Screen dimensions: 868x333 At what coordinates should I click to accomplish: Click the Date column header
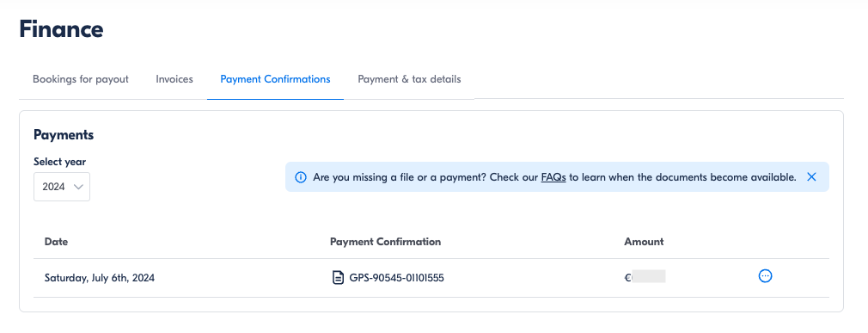pos(57,242)
